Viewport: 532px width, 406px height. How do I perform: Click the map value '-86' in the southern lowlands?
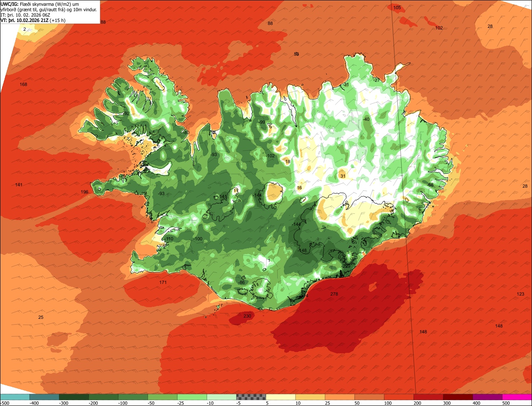241,282
